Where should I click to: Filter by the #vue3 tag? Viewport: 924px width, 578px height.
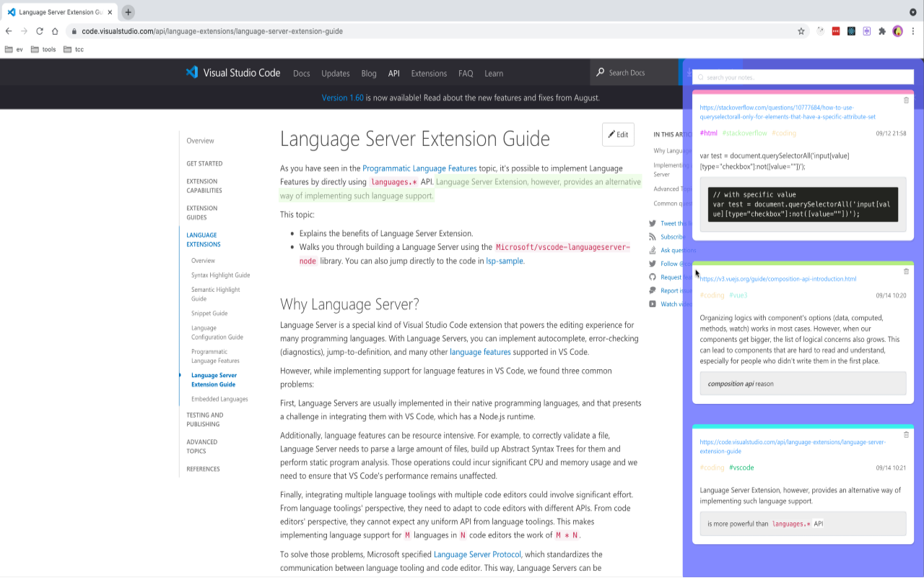738,296
